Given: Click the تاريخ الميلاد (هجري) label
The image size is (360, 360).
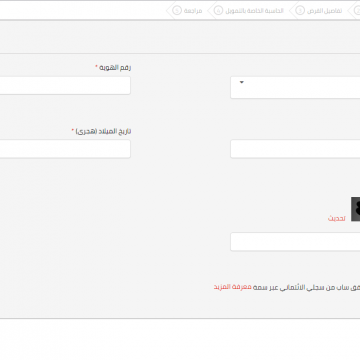Looking at the screenshot, I should (103, 131).
